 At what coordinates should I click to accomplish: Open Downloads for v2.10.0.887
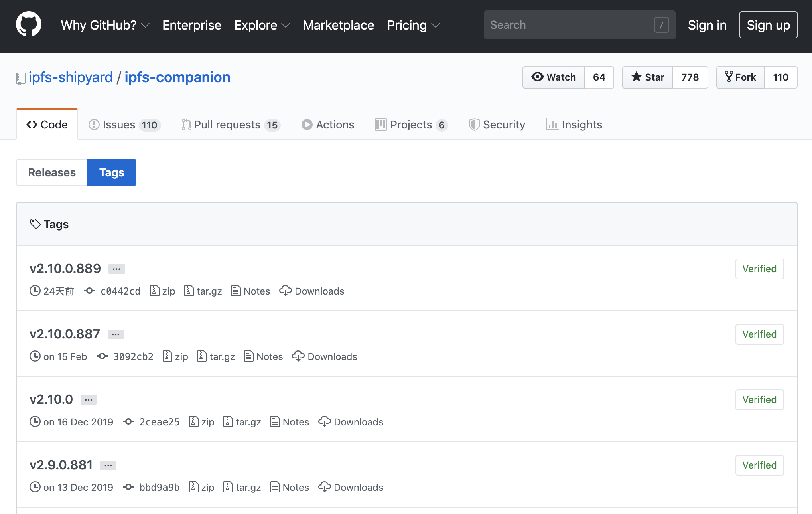(325, 356)
